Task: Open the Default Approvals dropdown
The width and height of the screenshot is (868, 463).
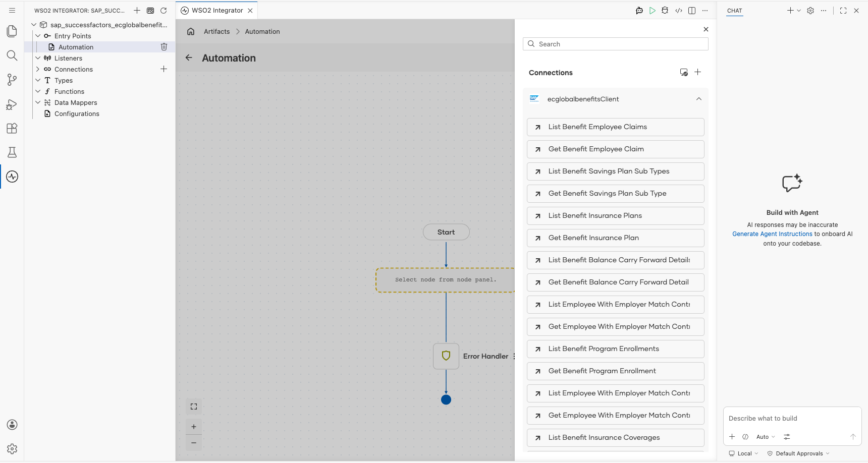Action: pos(798,453)
